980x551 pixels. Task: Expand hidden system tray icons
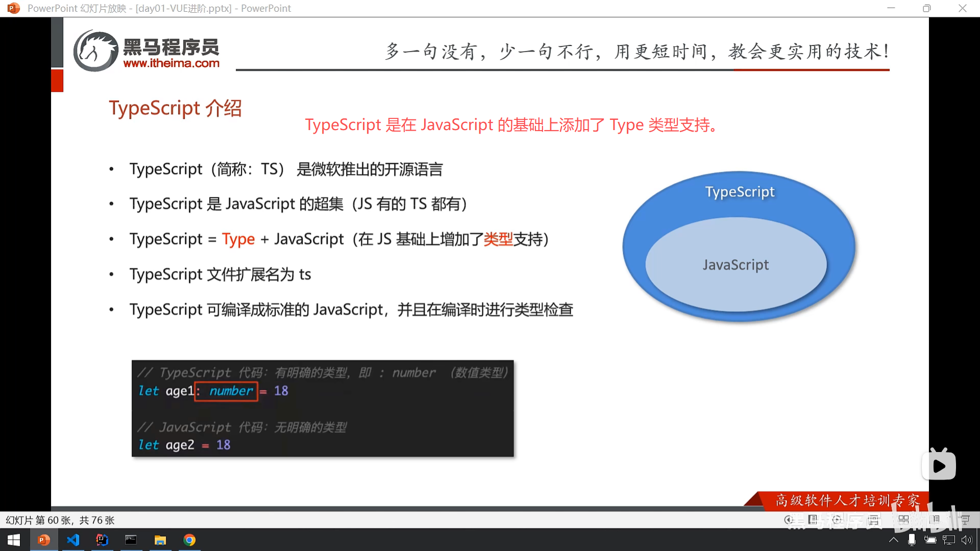coord(893,540)
